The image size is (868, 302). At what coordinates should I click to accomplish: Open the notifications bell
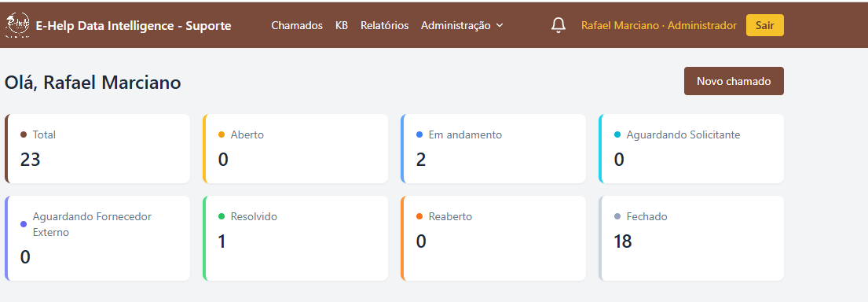pos(559,25)
